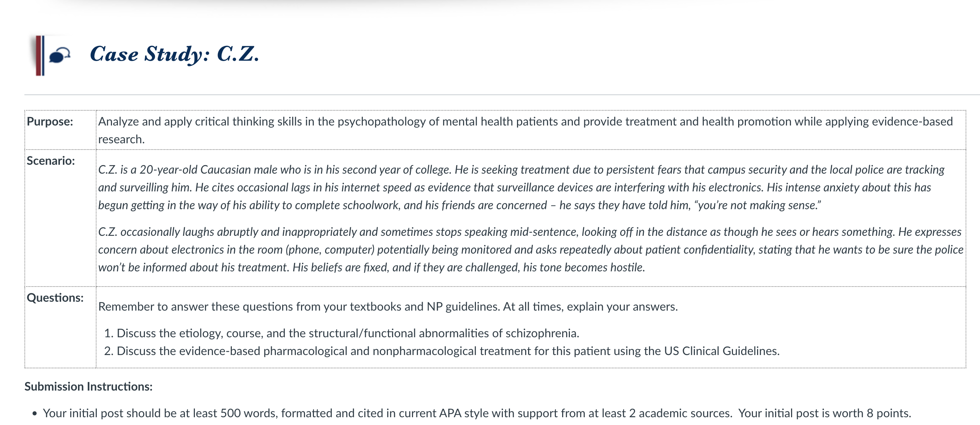Viewport: 980px width, 425px height.
Task: Click the Remember to answer these questions line
Action: click(x=388, y=307)
